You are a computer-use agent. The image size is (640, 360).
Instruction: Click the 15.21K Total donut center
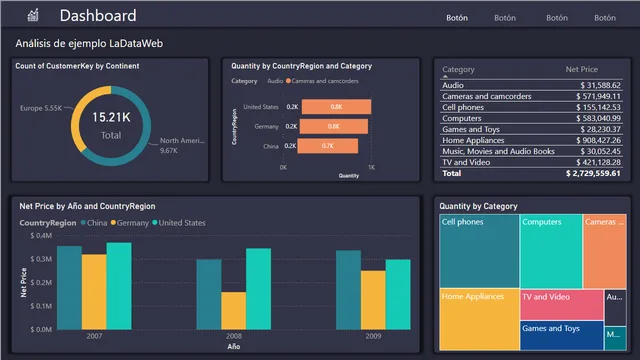111,125
